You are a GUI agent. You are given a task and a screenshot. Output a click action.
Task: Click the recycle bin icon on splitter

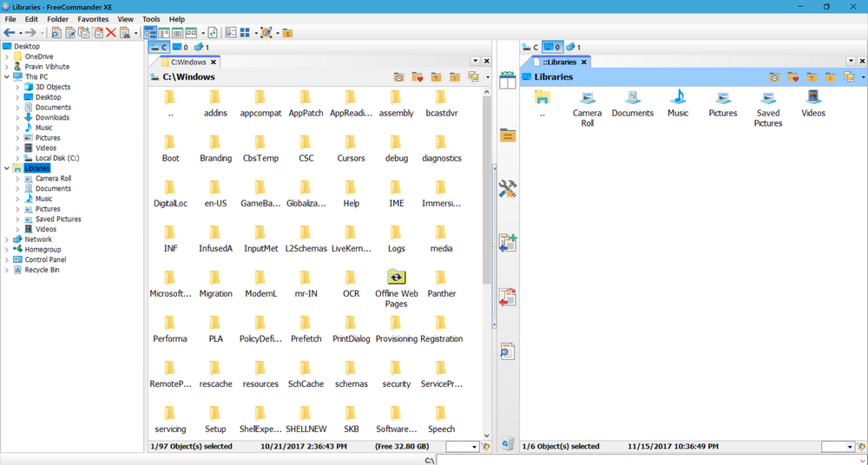point(508,442)
